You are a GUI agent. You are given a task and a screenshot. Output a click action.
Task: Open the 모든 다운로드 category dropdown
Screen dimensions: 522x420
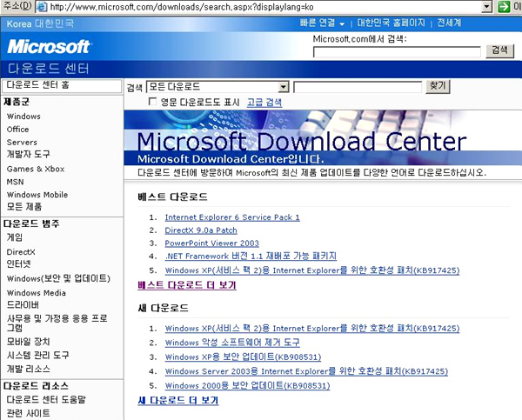click(284, 87)
